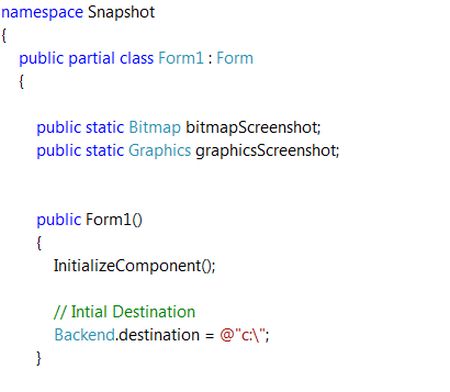Image resolution: width=450 pixels, height=392 pixels.
Task: Click the 'Form1()' constructor name
Action: (x=114, y=220)
